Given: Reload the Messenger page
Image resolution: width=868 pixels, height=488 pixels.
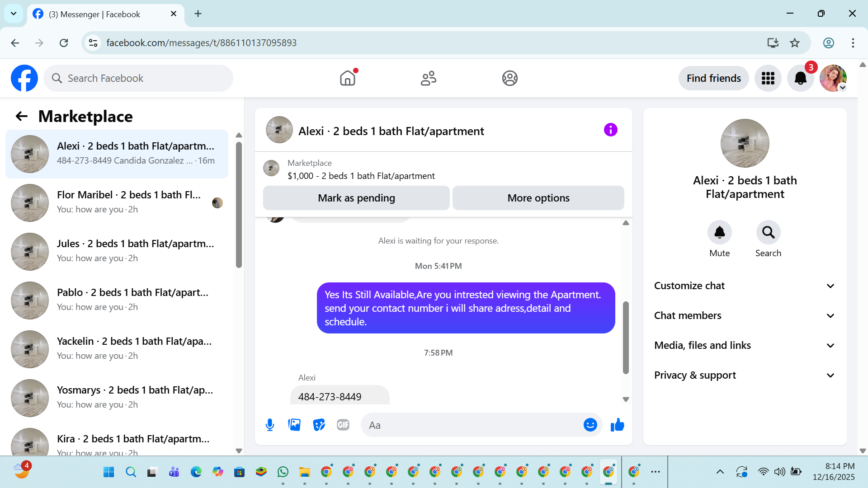Looking at the screenshot, I should click(x=64, y=43).
